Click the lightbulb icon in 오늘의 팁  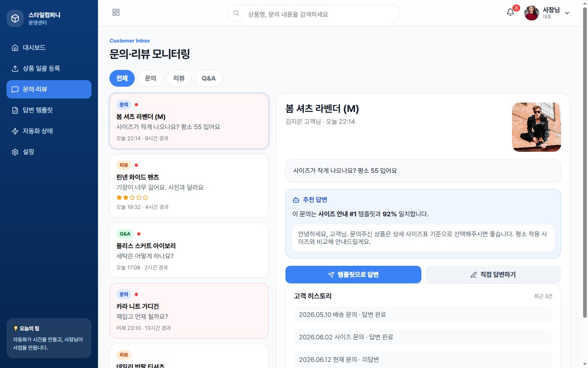[x=16, y=328]
